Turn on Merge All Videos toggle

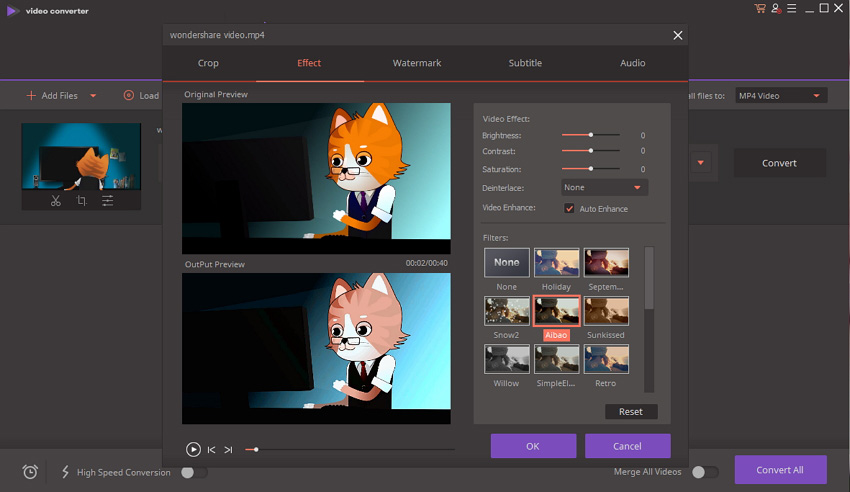coord(705,472)
